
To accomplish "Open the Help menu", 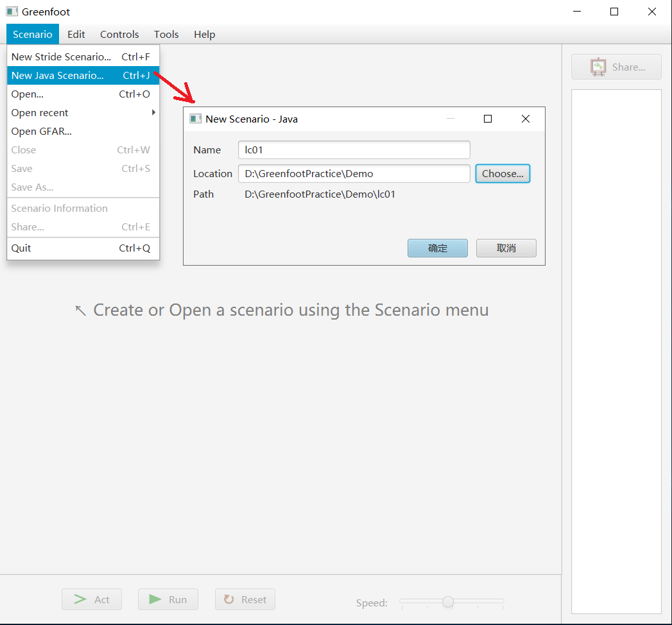I will click(x=205, y=34).
